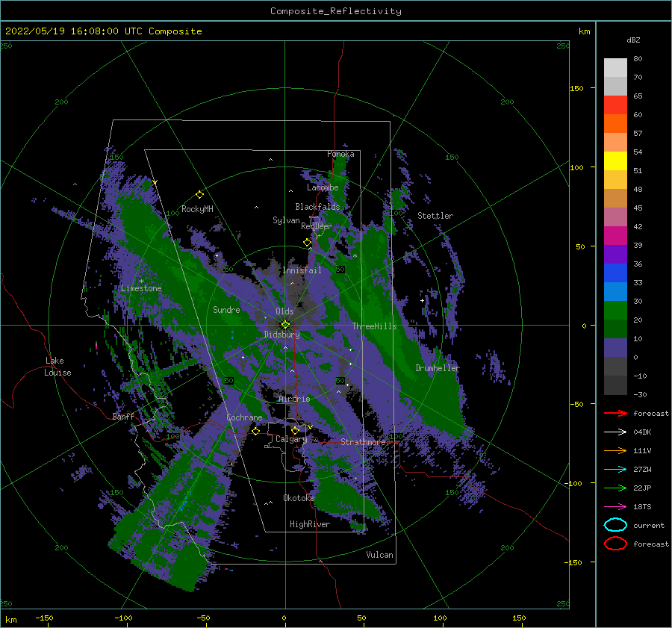The height and width of the screenshot is (628, 672).
Task: Select the magenta 42-39 dBZ swatch
Action: point(615,236)
